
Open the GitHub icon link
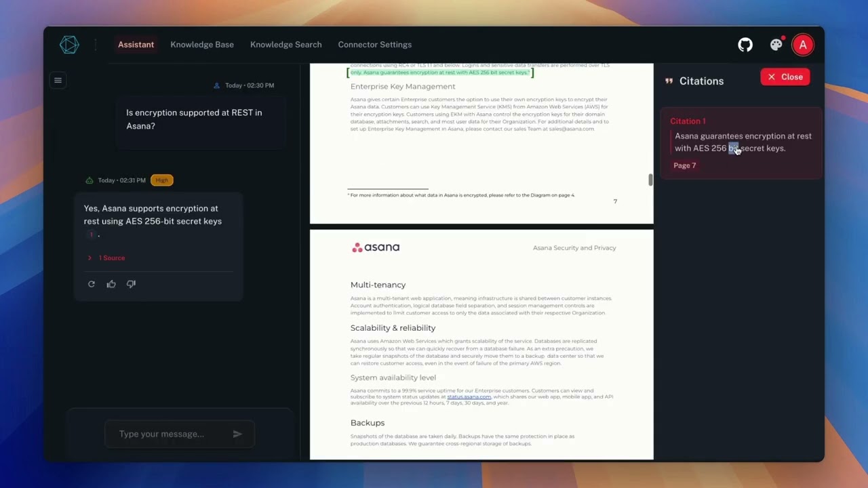coord(745,45)
